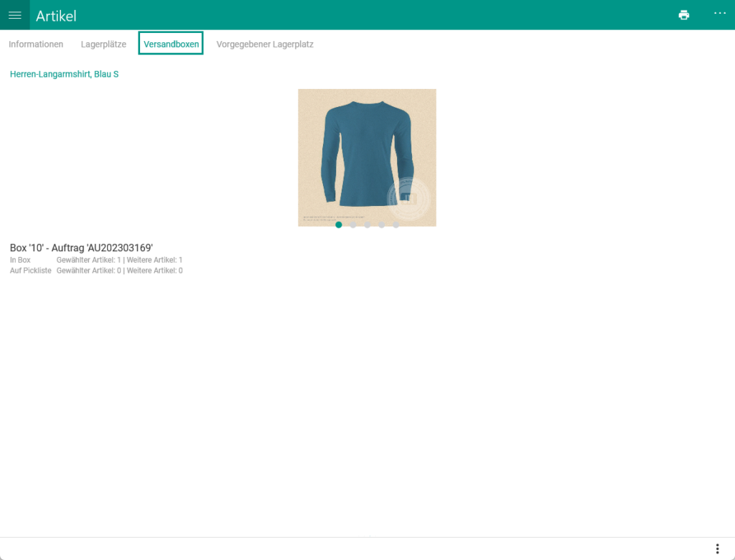The width and height of the screenshot is (735, 560).
Task: Select the fourth carousel dot
Action: [x=382, y=225]
